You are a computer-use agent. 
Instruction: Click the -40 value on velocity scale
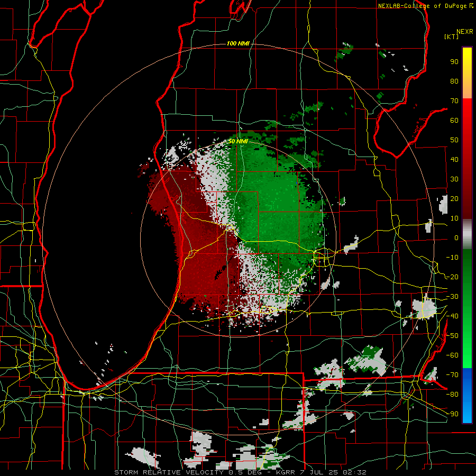(x=452, y=316)
